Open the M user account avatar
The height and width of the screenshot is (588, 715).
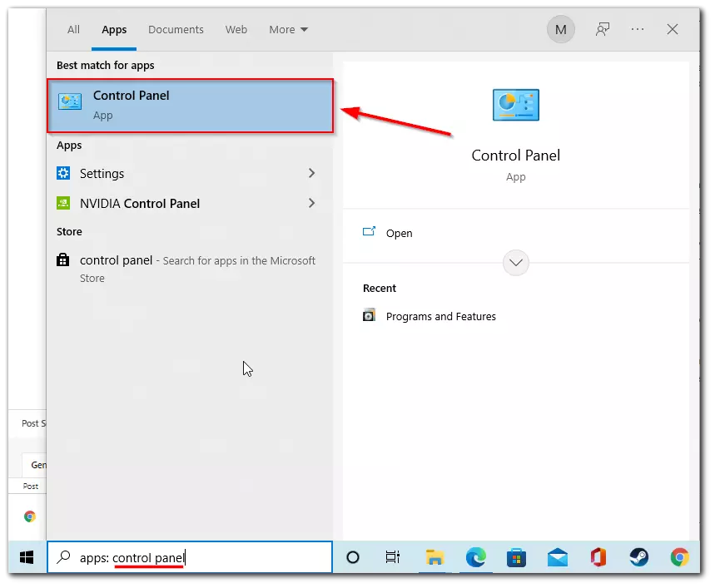tap(560, 30)
